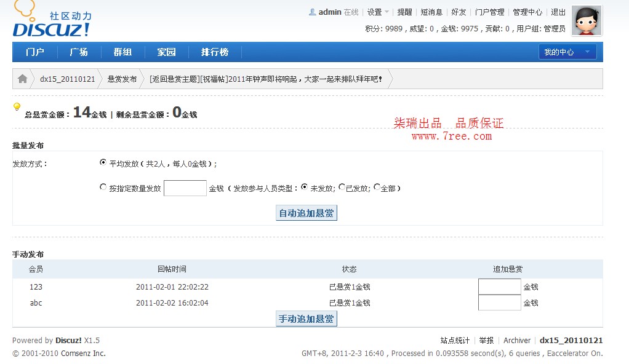Click the 积分: 9989 score text
This screenshot has height=364, width=629.
tap(383, 28)
